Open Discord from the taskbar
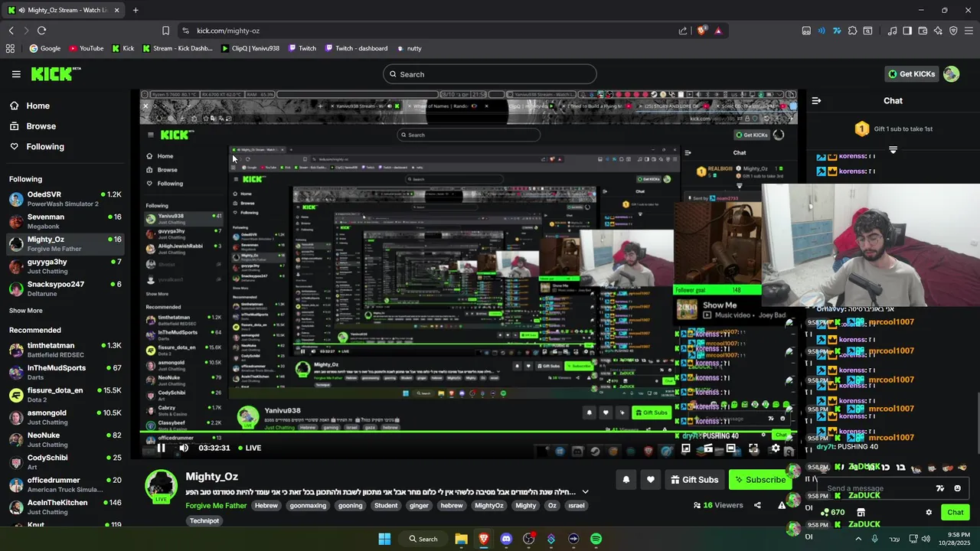Image resolution: width=980 pixels, height=551 pixels. (x=506, y=539)
